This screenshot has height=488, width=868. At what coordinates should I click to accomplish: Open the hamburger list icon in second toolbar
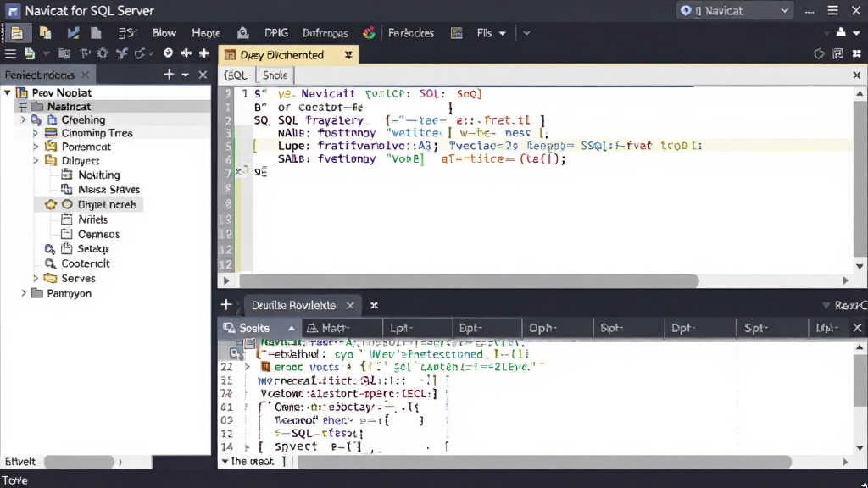click(10, 53)
